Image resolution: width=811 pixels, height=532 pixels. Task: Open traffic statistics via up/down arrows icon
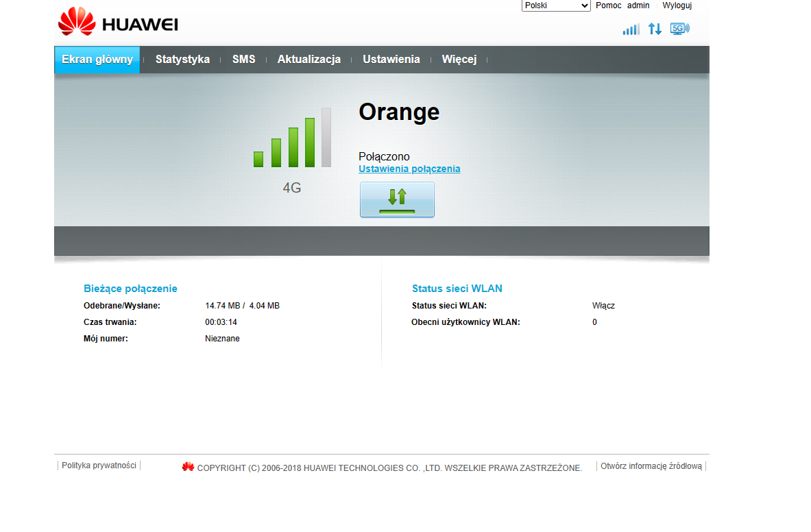coord(655,29)
